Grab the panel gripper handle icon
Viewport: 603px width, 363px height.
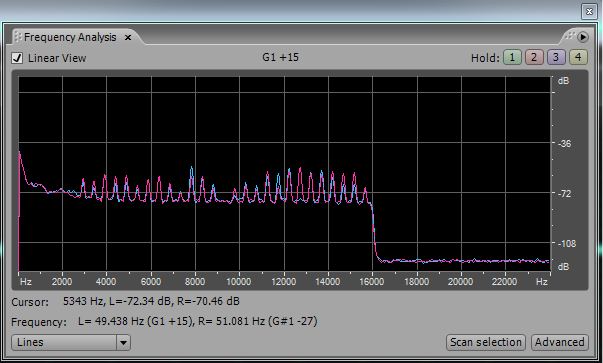pyautogui.click(x=18, y=37)
